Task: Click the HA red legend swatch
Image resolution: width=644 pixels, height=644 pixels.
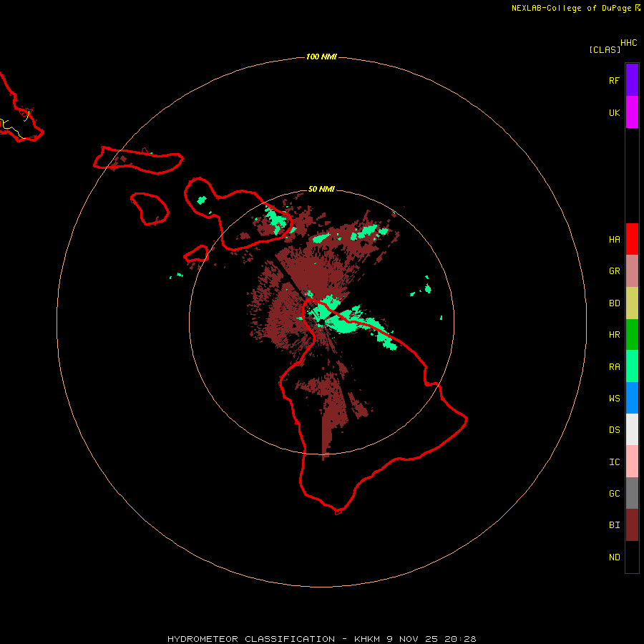Action: pyautogui.click(x=632, y=239)
